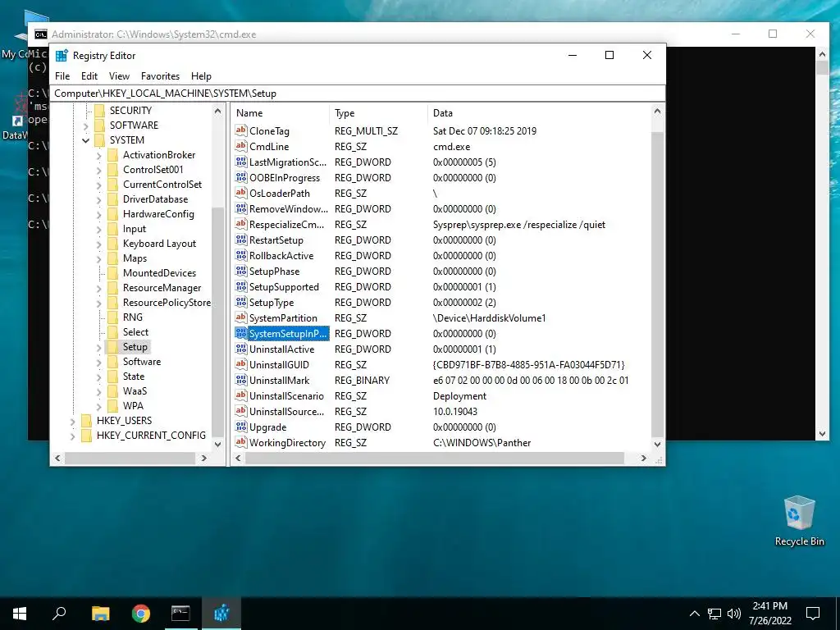The image size is (840, 630).
Task: Open the network icon in system tray
Action: [x=714, y=614]
